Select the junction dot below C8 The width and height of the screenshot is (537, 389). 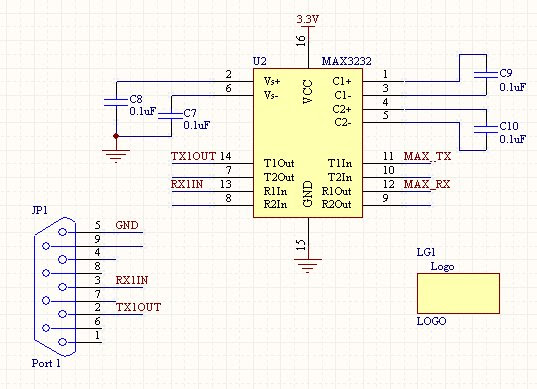click(116, 136)
